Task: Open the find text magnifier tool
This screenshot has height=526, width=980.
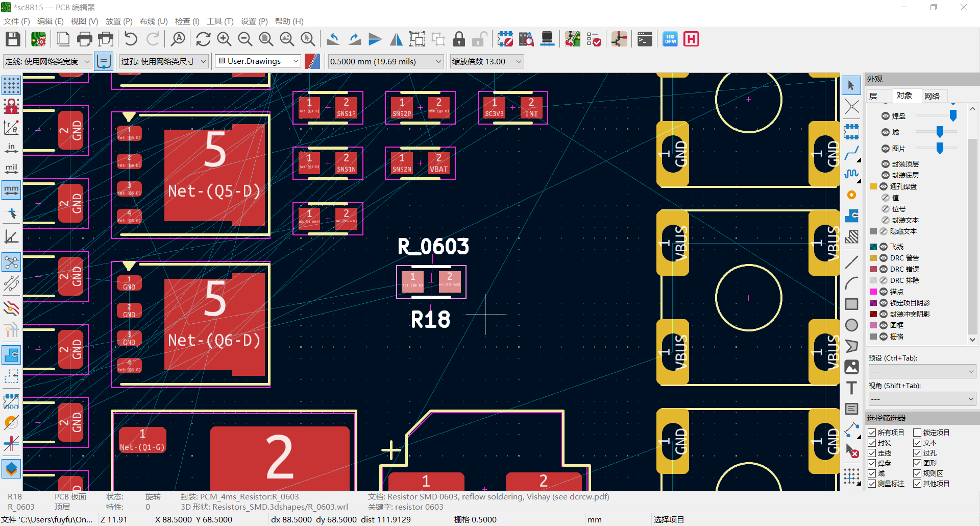Action: tap(178, 39)
